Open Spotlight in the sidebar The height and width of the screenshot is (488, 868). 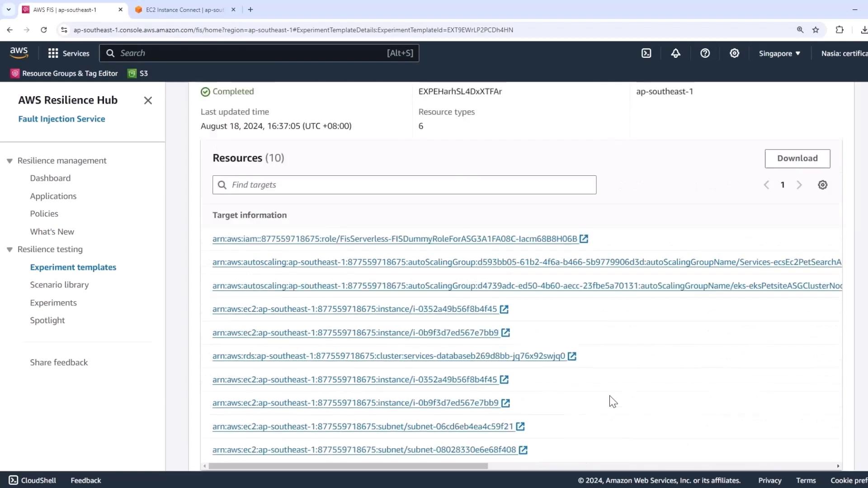pyautogui.click(x=47, y=320)
